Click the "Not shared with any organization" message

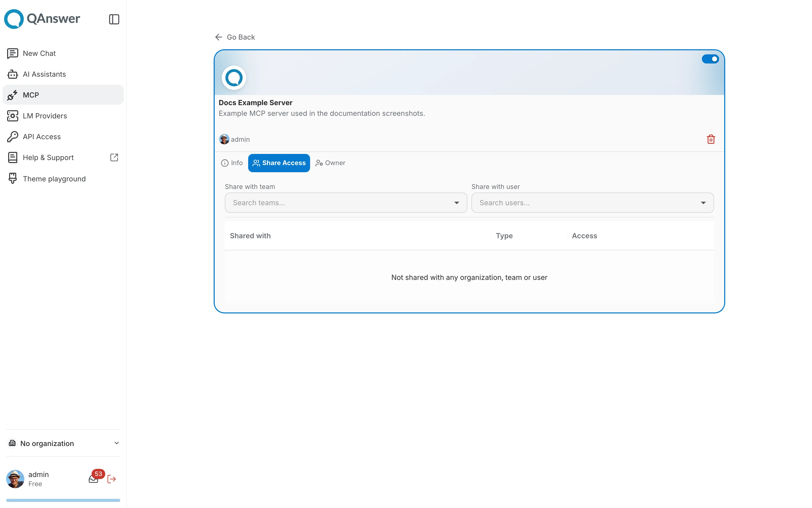coord(469,278)
